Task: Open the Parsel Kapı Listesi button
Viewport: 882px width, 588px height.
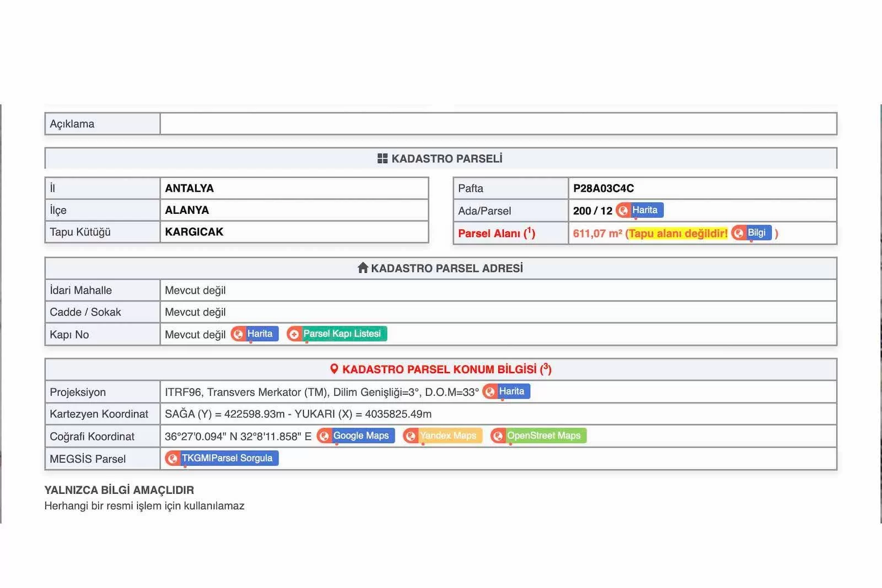Action: tap(337, 333)
